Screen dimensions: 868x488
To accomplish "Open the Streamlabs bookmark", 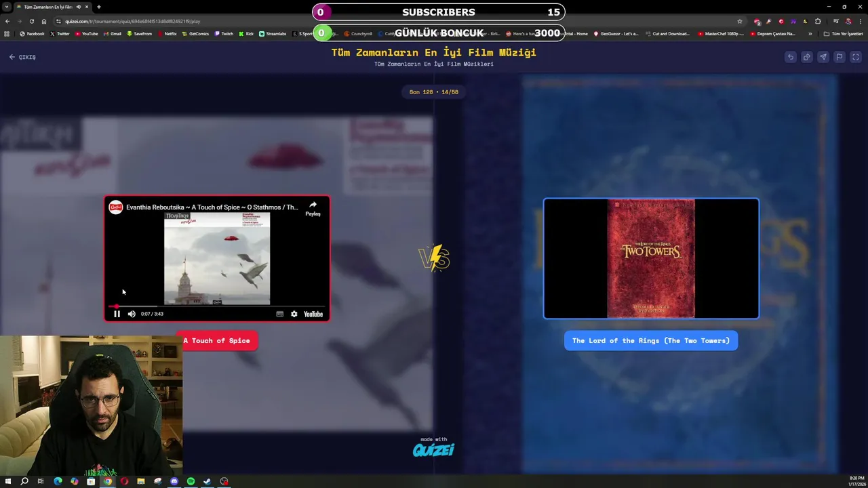I will click(x=273, y=33).
